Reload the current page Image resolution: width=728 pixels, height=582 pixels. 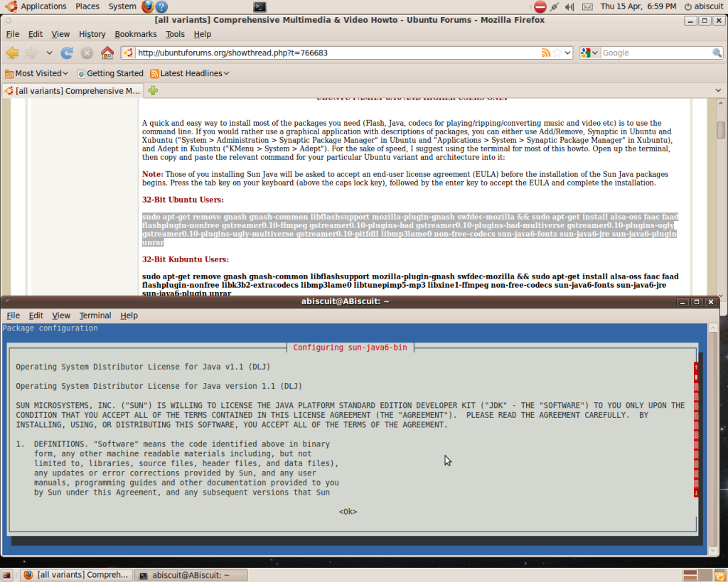67,53
